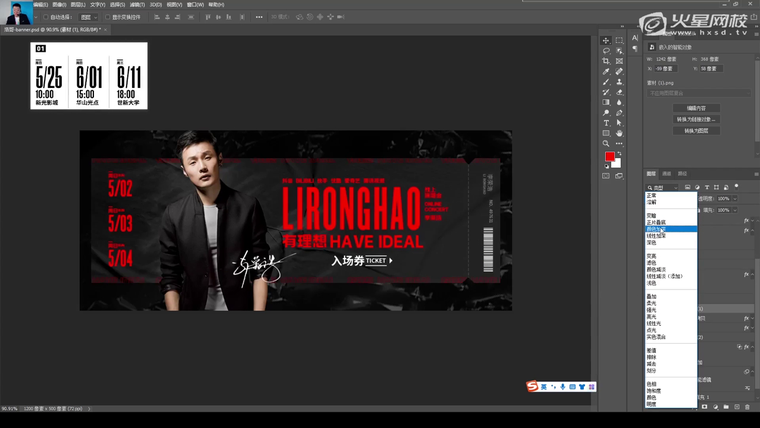Toggle the 显示变换控件 checkbox
This screenshot has height=428, width=760.
coord(109,17)
